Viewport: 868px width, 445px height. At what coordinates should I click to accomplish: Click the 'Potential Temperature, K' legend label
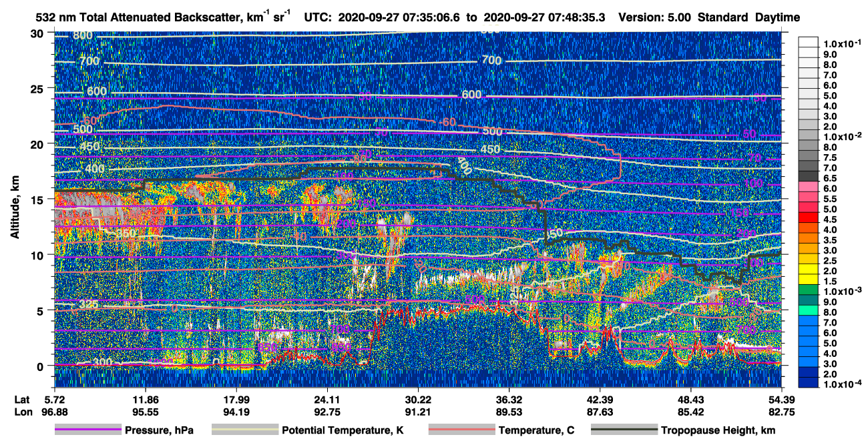pos(343,430)
